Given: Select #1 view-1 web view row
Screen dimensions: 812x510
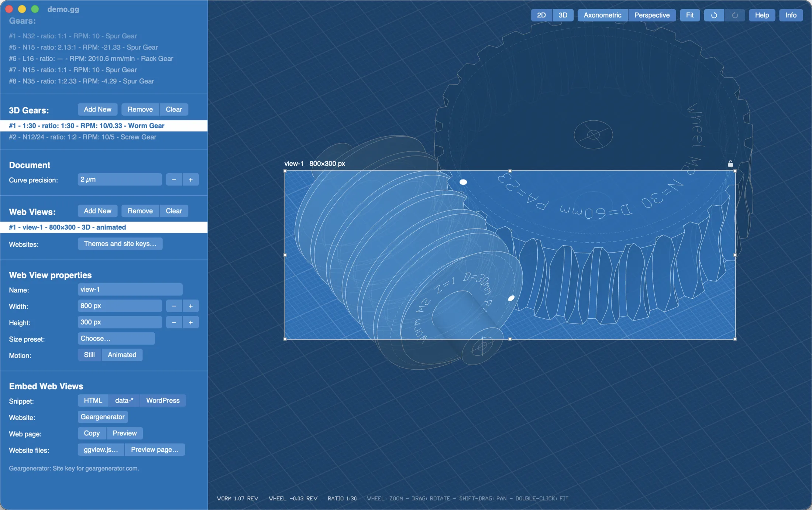Looking at the screenshot, I should [104, 227].
